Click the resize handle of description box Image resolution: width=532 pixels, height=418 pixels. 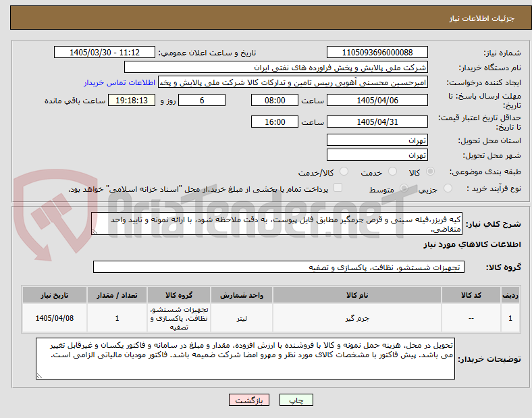[x=95, y=232]
